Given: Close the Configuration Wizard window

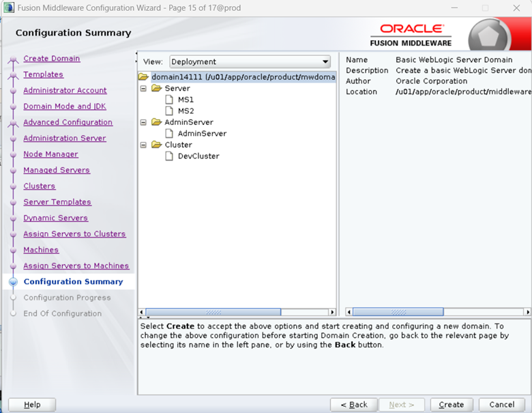Looking at the screenshot, I should 516,8.
